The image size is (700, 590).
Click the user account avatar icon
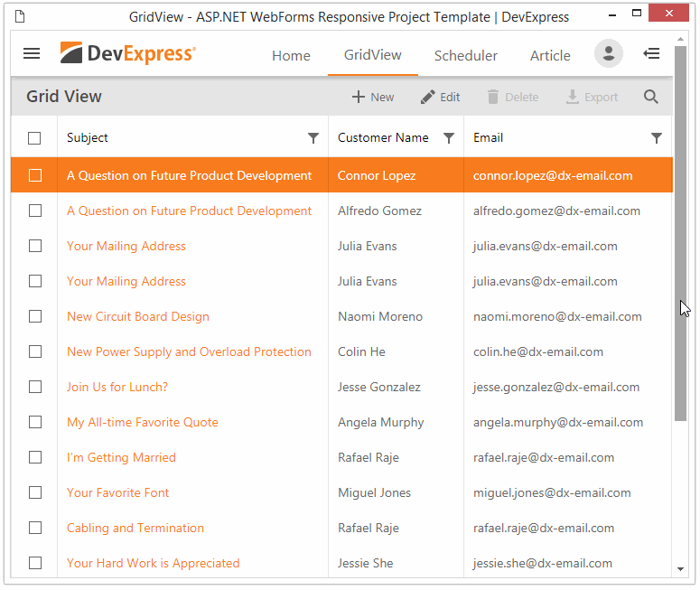[x=609, y=54]
